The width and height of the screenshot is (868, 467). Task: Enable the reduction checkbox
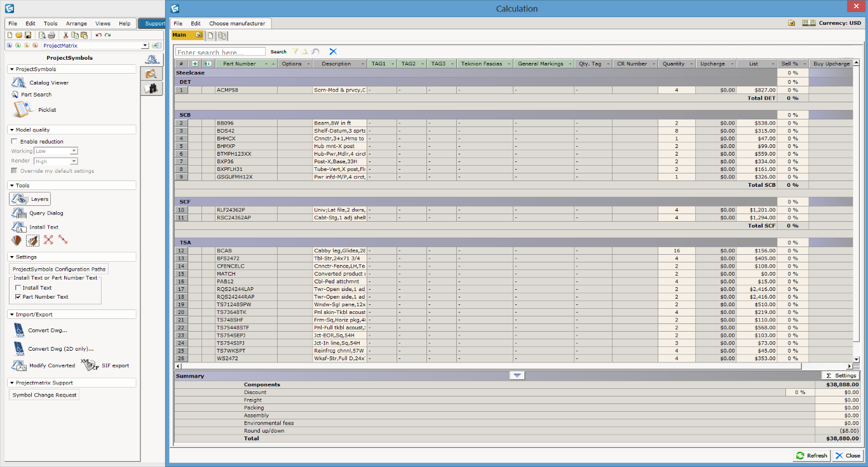(15, 142)
